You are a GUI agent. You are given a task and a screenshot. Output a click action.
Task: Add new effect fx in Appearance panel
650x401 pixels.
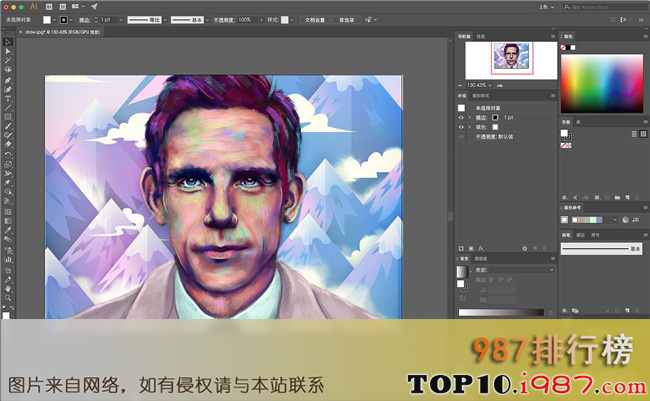point(481,248)
